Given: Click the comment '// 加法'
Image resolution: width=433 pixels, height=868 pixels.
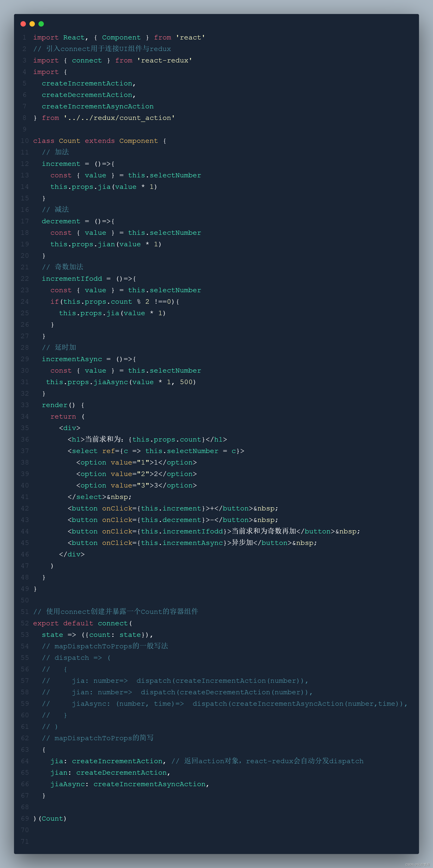Looking at the screenshot, I should coord(55,152).
